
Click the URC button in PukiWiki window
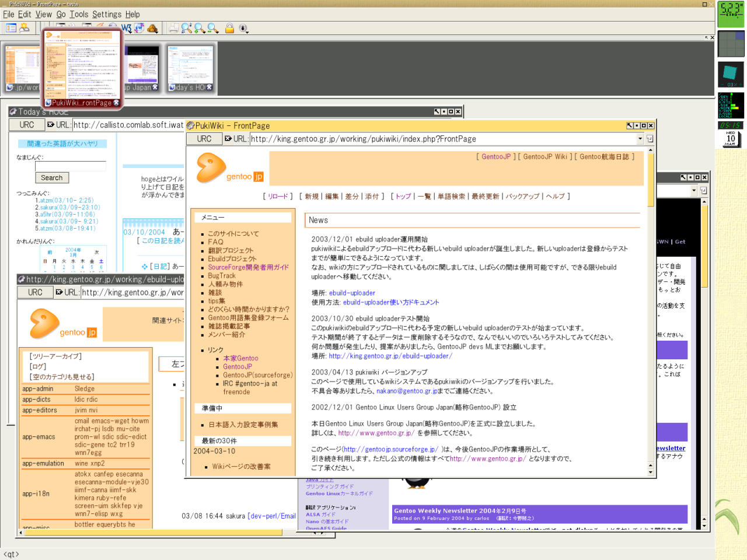[204, 139]
